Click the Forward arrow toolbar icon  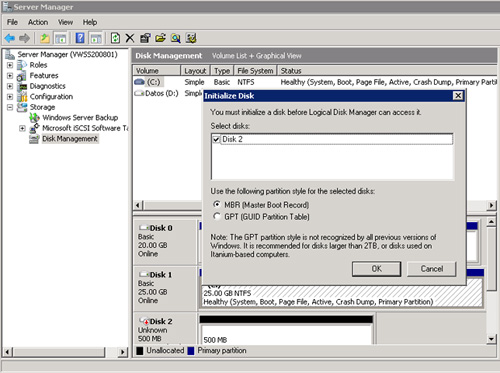click(24, 38)
